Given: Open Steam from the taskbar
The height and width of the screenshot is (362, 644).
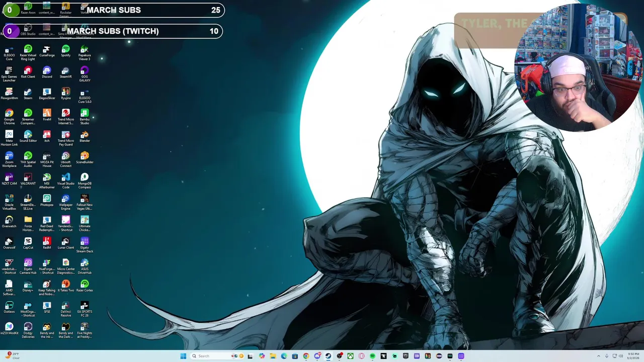Looking at the screenshot, I should [x=328, y=356].
